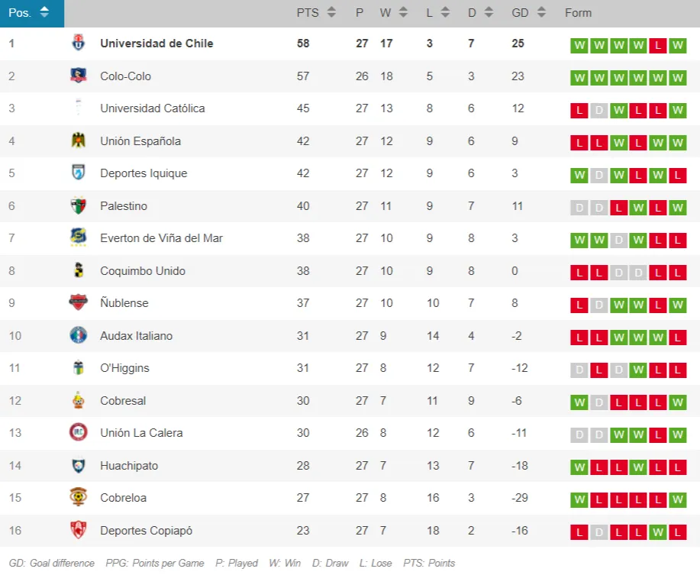Click the Cobreloa team logo

(78, 497)
